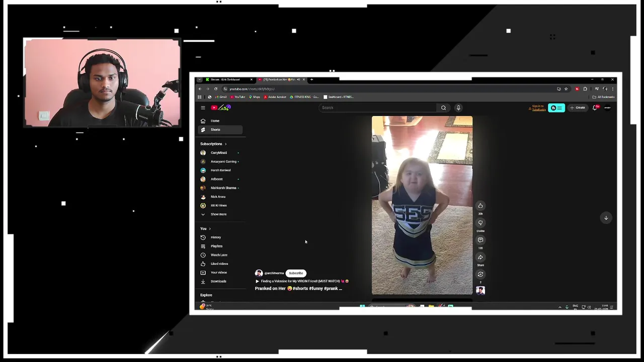Go to next short with down arrow
The image size is (644, 362).
[606, 218]
